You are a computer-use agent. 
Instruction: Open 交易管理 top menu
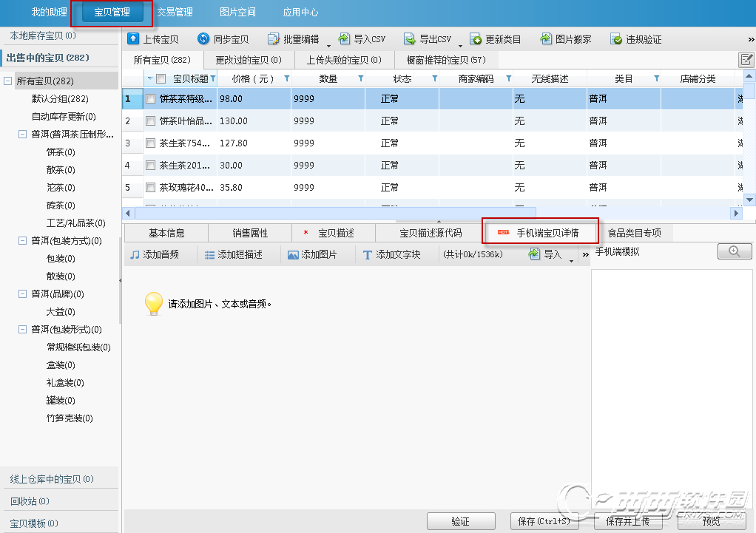point(175,13)
